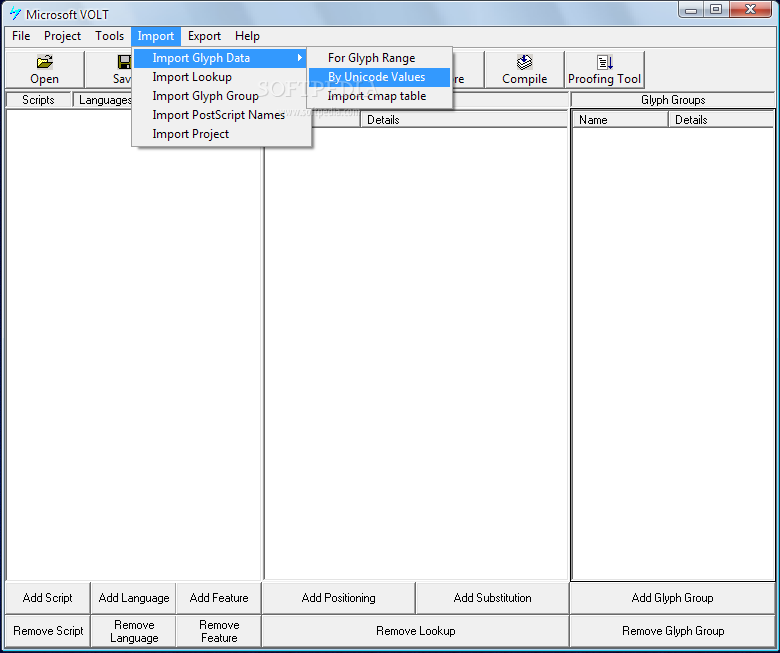Click the Add Language button

(134, 598)
